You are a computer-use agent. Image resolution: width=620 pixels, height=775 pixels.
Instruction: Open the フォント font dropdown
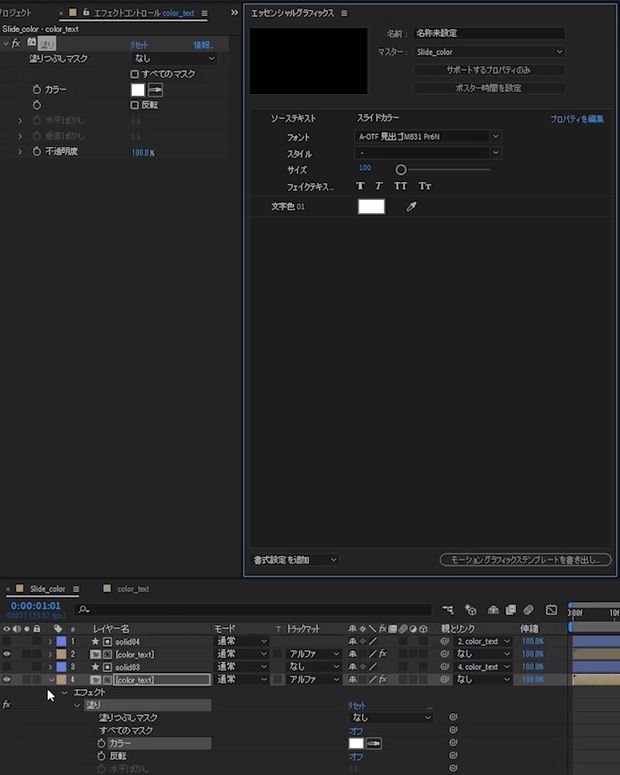tap(428, 136)
